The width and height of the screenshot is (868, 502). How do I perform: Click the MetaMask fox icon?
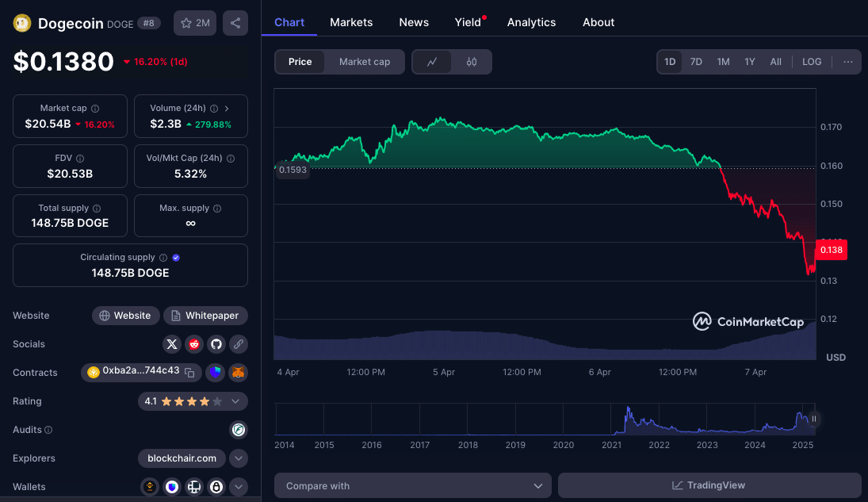238,372
